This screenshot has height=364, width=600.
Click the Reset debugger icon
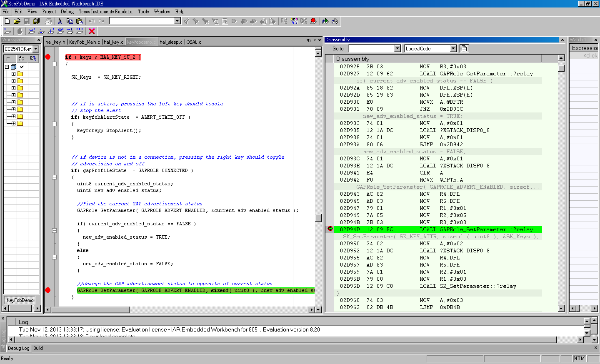click(7, 31)
